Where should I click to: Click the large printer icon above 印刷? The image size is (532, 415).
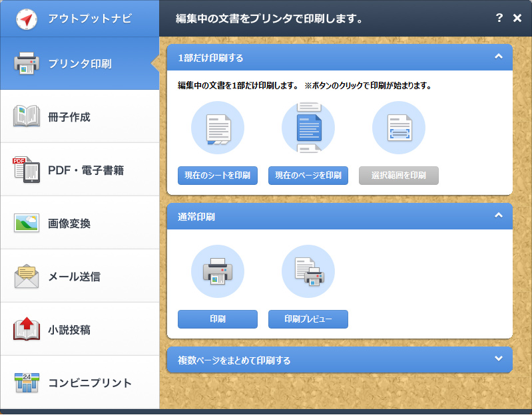click(218, 271)
